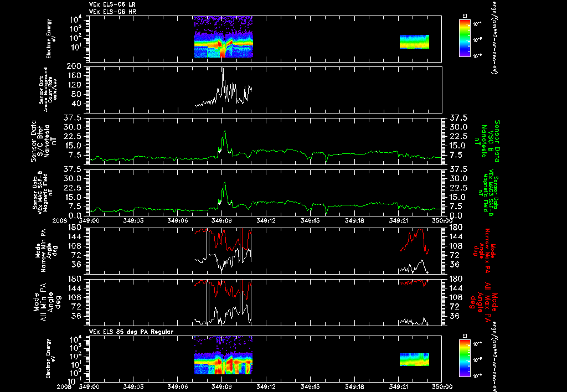Click '349:15' on the bottom time axis
The image size is (567, 392).
(310, 386)
